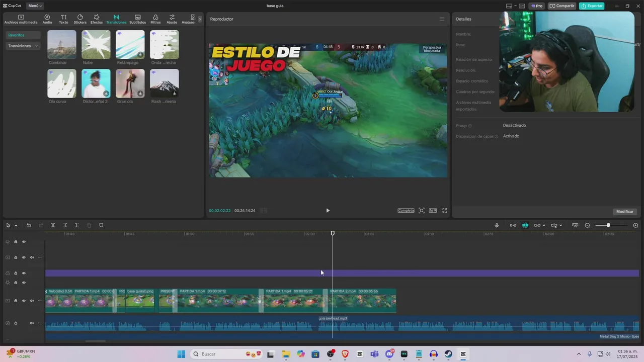The height and width of the screenshot is (362, 644).
Task: Toggle clip linkage
Action: [x=537, y=225]
